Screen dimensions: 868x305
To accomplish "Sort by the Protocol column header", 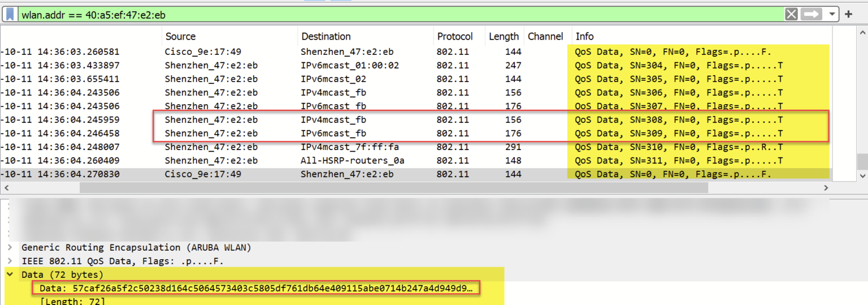I will (455, 36).
